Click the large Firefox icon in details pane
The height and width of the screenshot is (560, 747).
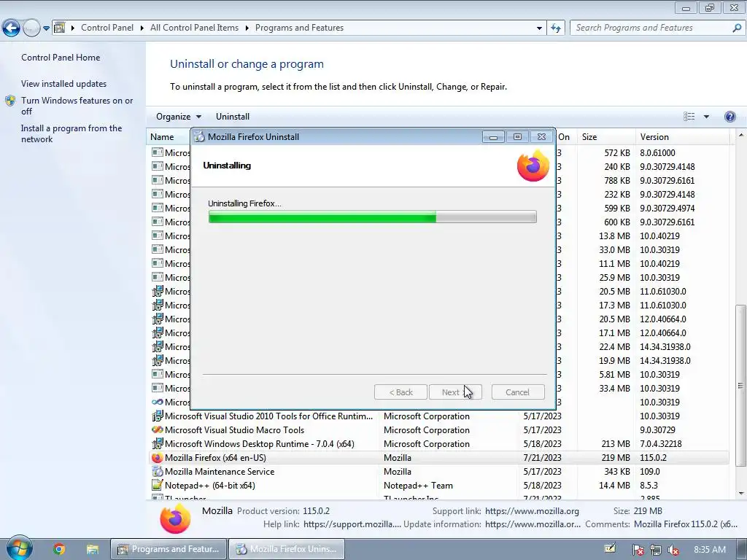175,518
